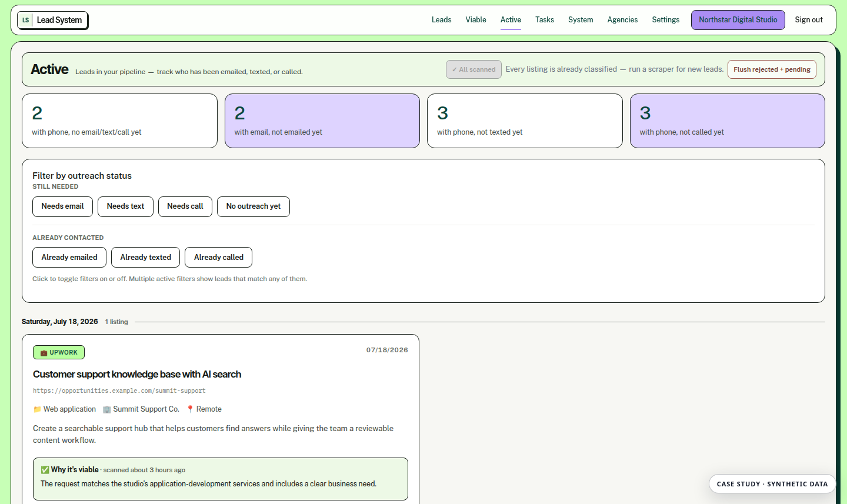This screenshot has width=847, height=504.
Task: Toggle the Already emailed filter
Action: click(x=69, y=258)
